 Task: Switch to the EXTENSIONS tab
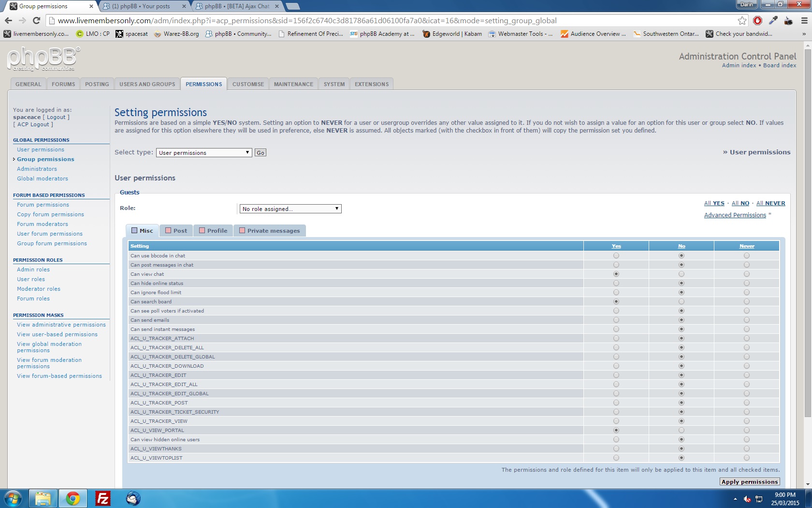click(x=372, y=84)
